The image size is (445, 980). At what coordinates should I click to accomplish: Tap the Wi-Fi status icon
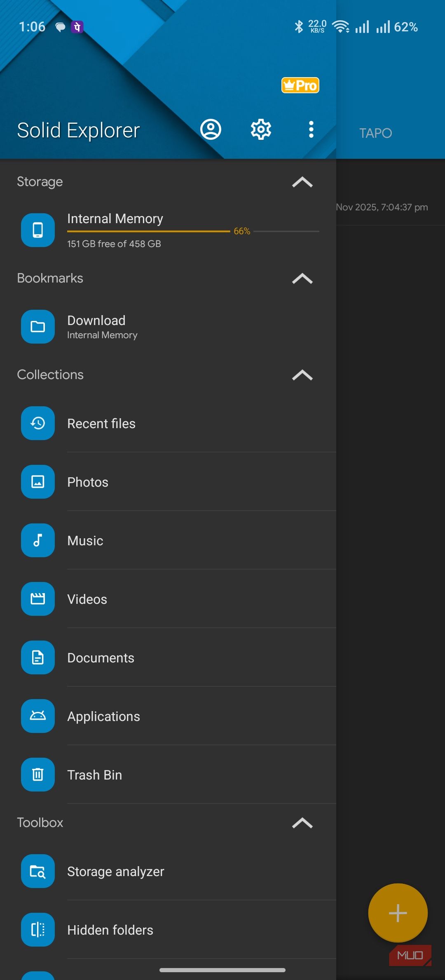point(341,27)
